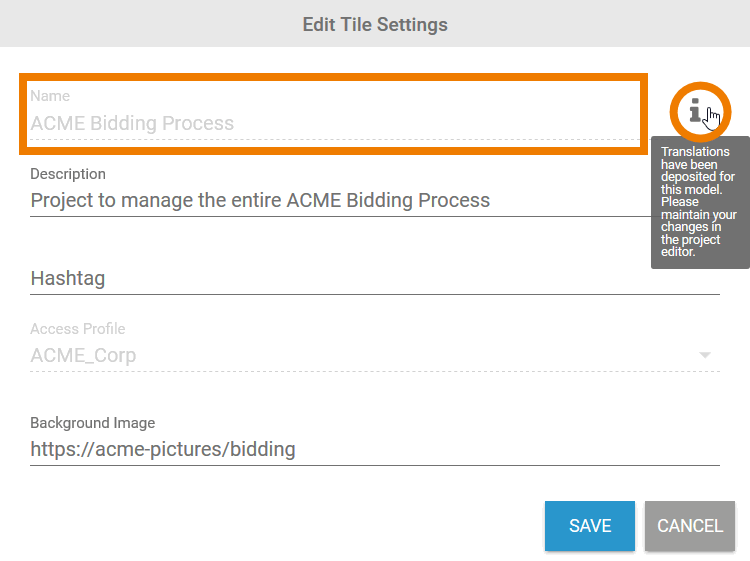Click the word 'Project' in the description text
The width and height of the screenshot is (750, 561).
point(62,200)
